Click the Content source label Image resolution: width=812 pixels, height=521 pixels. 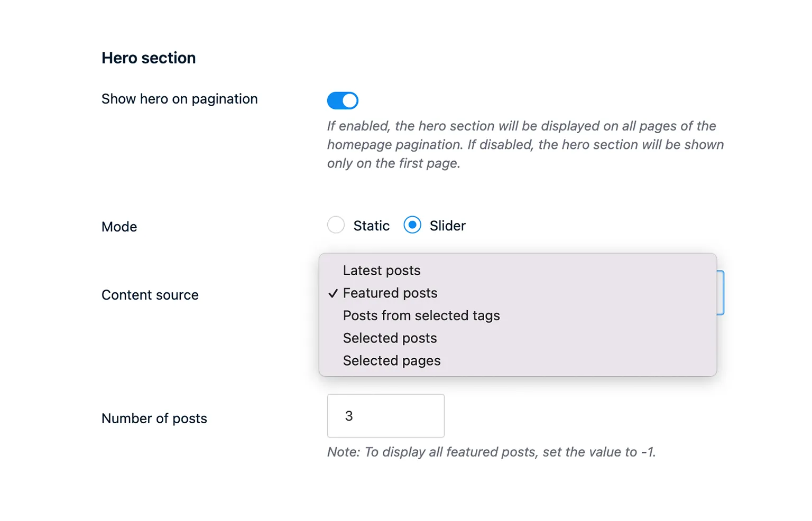(150, 295)
